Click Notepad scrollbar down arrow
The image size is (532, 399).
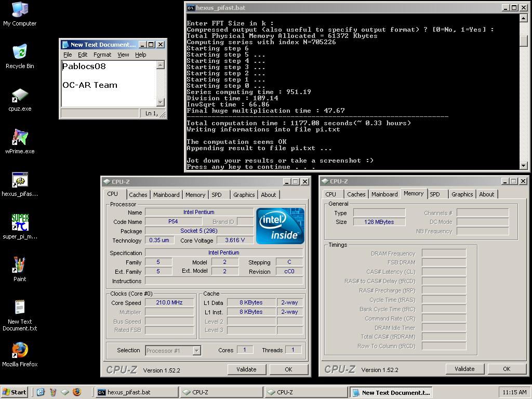161,102
